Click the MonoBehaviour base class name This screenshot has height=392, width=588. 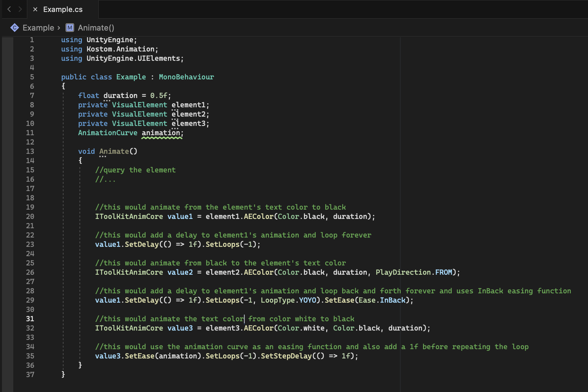click(186, 77)
